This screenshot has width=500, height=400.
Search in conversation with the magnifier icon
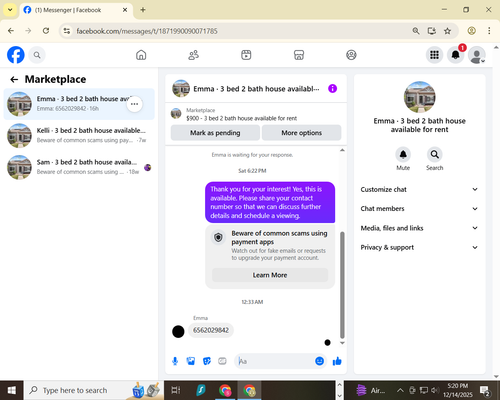[x=435, y=155]
